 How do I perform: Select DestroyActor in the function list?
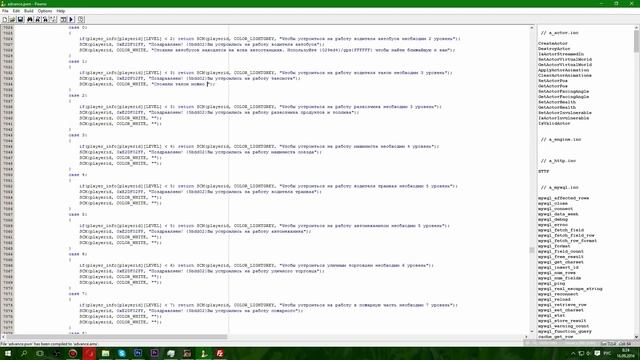coord(554,49)
